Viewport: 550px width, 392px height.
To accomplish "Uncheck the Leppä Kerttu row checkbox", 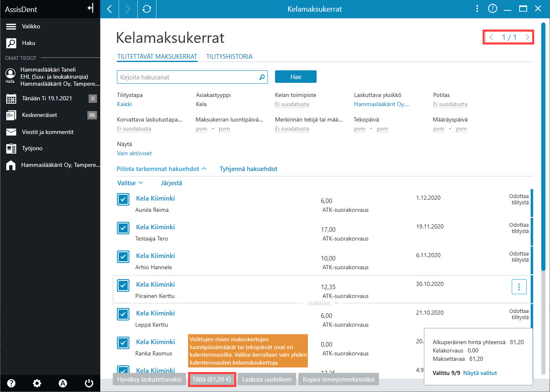I will [123, 314].
